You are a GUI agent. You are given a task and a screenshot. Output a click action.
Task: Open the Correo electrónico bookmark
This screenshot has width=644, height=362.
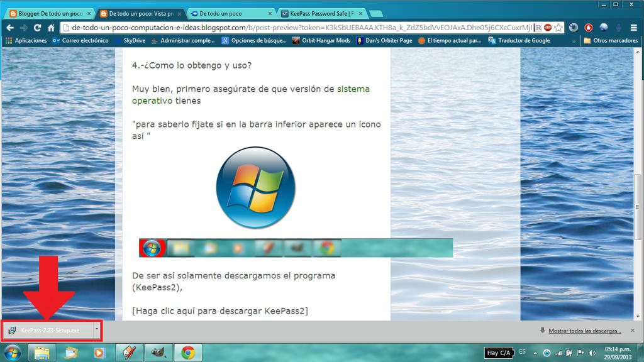[80, 41]
